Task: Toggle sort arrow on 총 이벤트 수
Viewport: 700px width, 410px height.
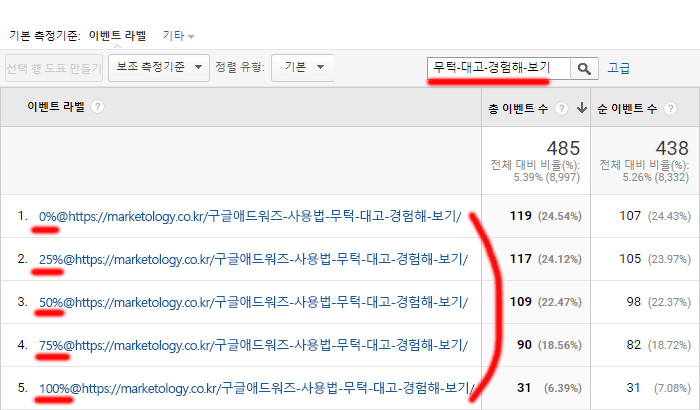Action: [581, 108]
